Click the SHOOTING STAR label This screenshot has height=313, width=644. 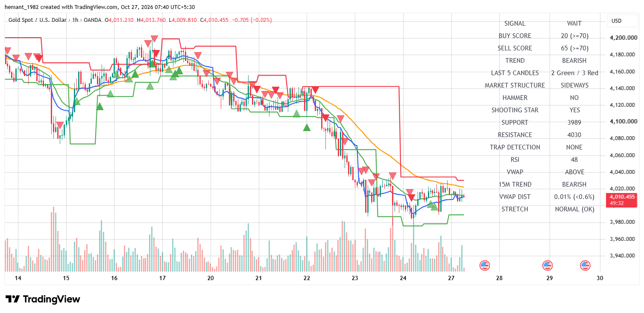(515, 110)
